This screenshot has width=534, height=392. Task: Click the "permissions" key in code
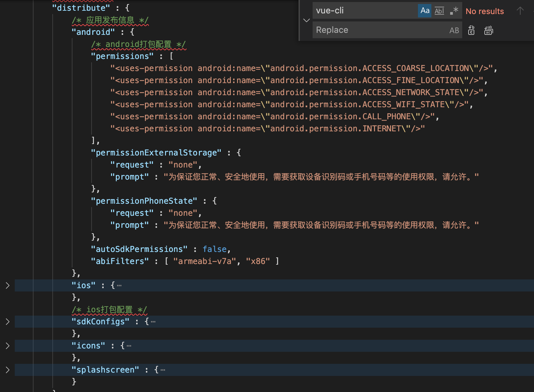[122, 56]
